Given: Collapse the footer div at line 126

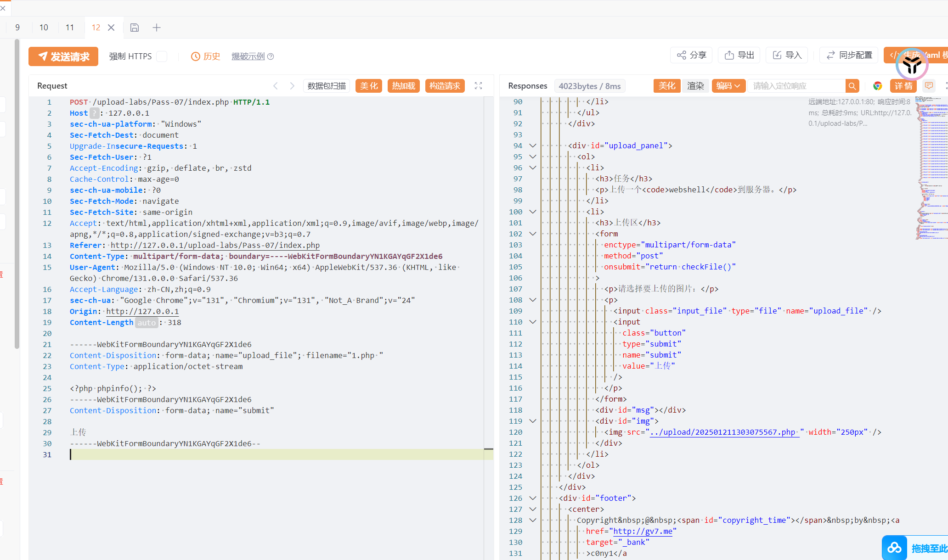Looking at the screenshot, I should click(533, 498).
